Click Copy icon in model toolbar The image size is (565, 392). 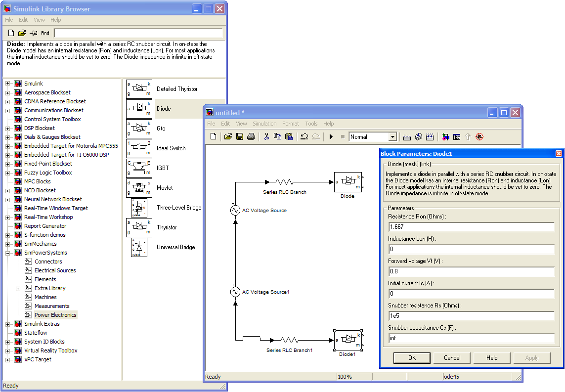click(277, 137)
